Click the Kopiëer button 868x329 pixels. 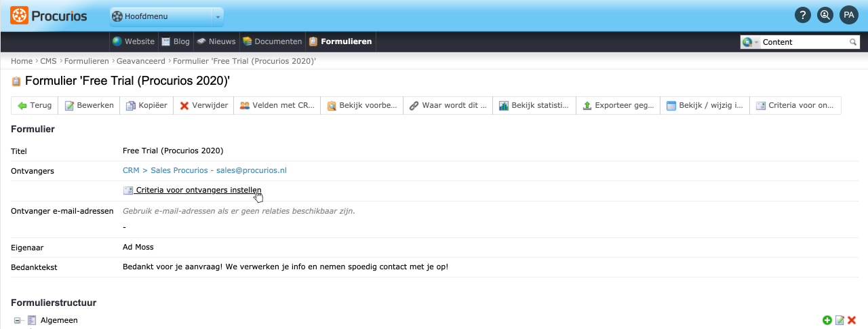146,106
